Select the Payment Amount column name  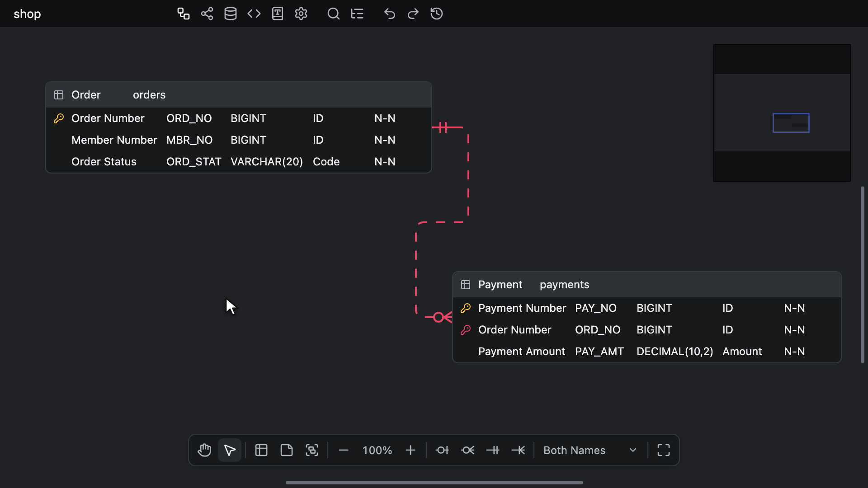tap(522, 352)
